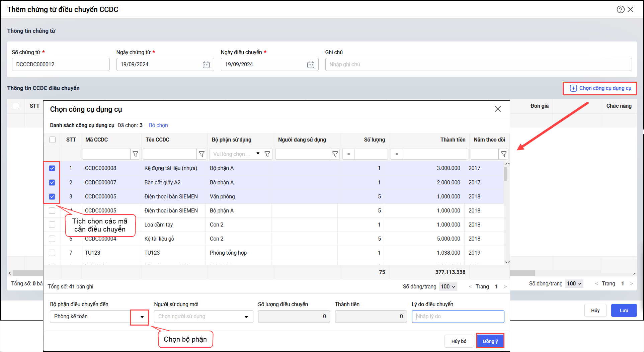Open the help question mark icon

[620, 9]
